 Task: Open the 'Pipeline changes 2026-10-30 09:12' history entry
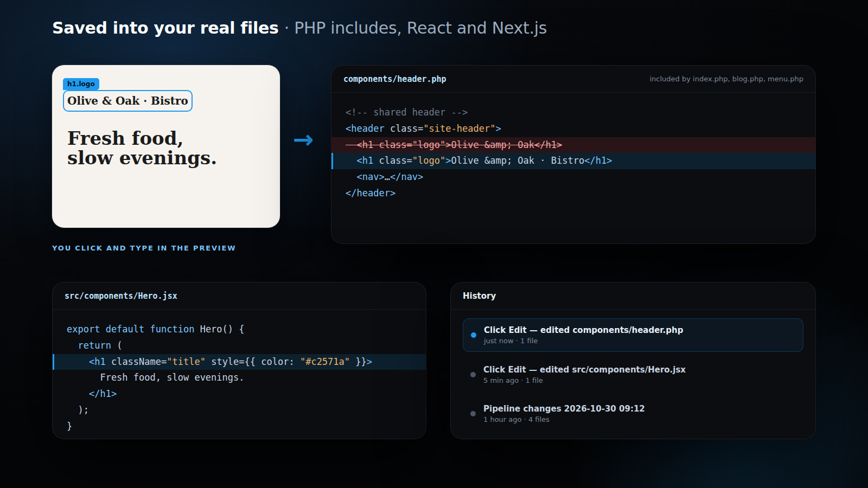(633, 413)
